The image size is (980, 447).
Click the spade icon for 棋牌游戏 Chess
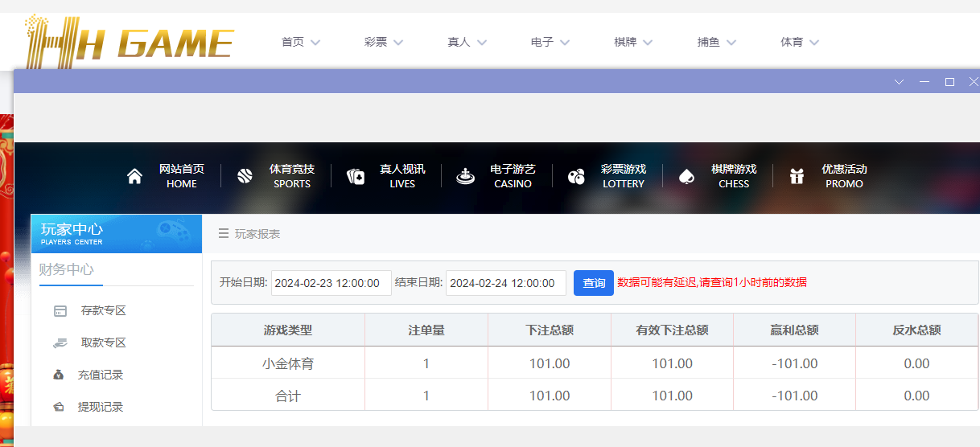coord(686,177)
